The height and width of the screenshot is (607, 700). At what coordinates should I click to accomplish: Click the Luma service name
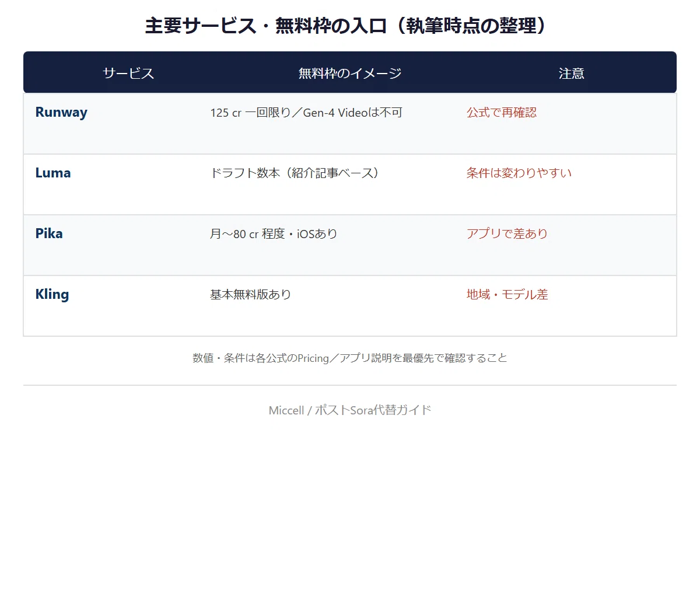[x=53, y=173]
